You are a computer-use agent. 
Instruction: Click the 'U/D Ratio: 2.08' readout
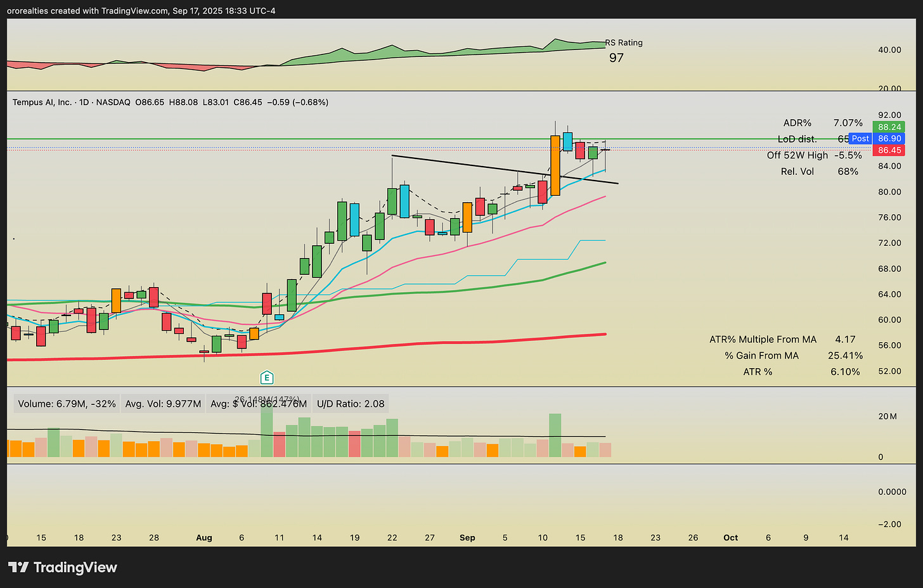click(351, 404)
